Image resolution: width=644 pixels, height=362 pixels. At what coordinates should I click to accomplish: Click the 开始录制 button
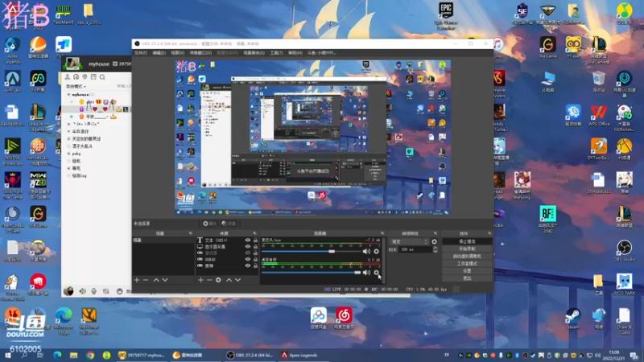(467, 249)
